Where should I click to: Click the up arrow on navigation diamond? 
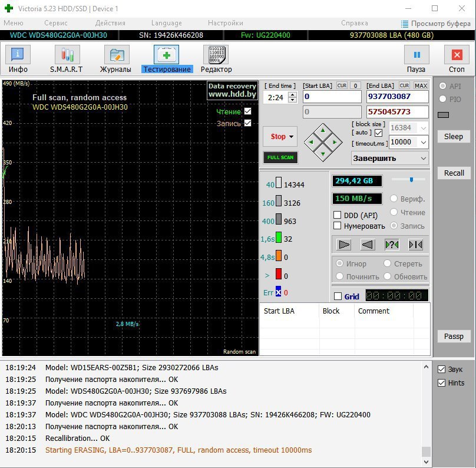(323, 130)
